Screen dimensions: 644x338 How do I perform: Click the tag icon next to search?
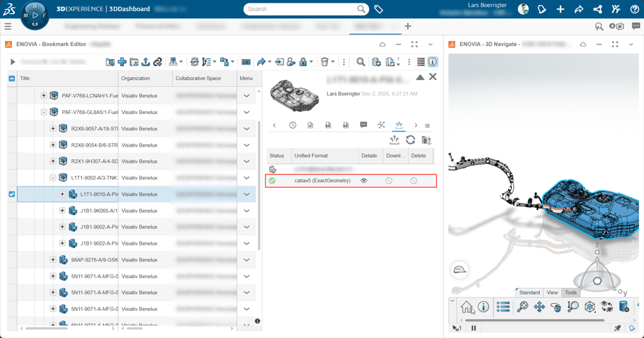click(x=379, y=10)
